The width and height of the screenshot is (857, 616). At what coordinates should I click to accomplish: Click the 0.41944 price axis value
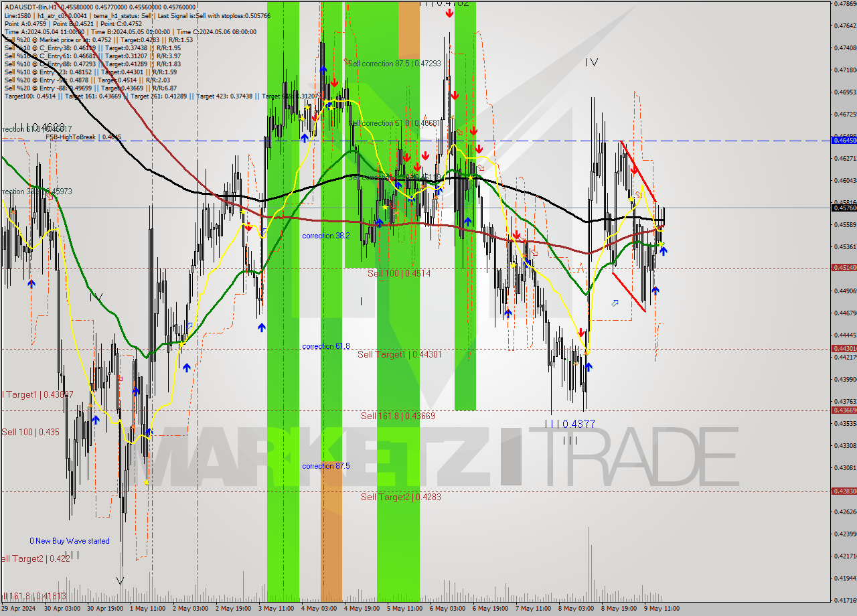point(845,578)
